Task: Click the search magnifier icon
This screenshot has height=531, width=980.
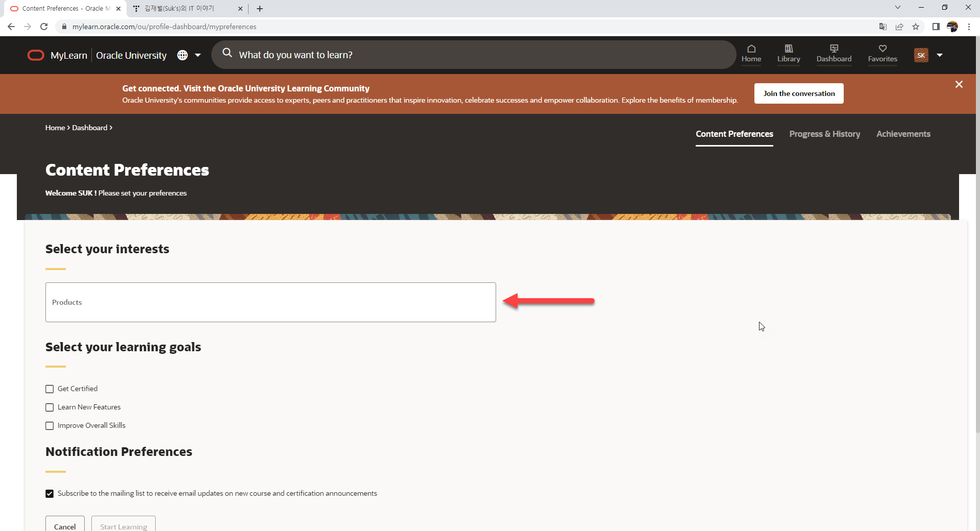Action: (x=227, y=53)
